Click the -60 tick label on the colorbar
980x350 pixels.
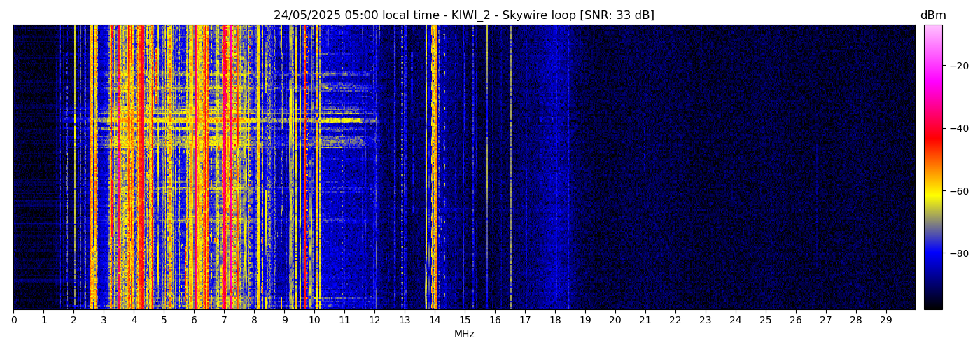click(x=958, y=190)
